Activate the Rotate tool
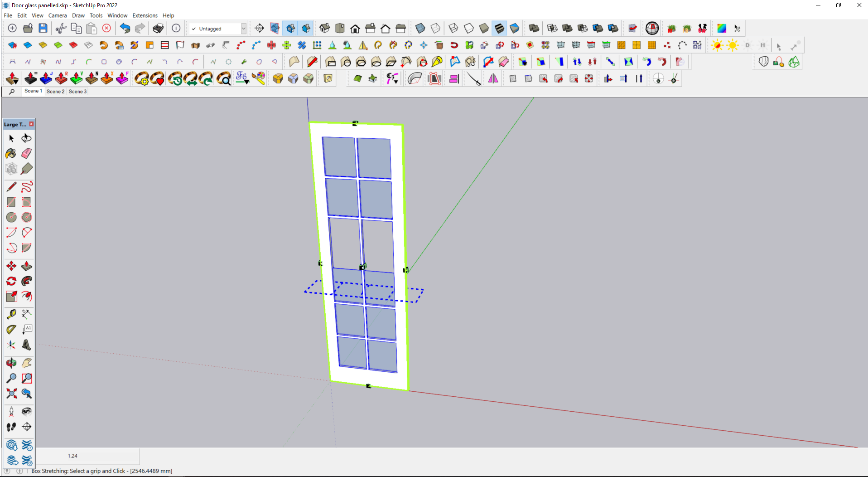 coord(11,281)
